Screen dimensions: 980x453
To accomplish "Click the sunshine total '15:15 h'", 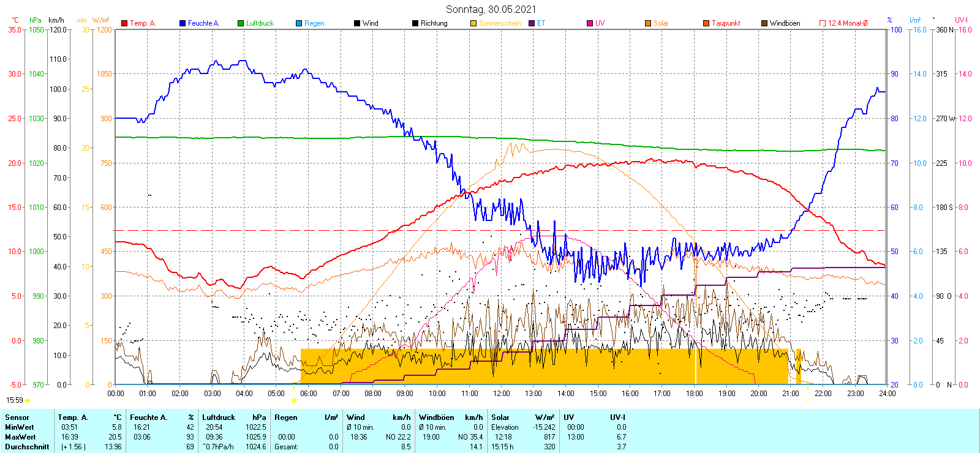I will point(503,447).
